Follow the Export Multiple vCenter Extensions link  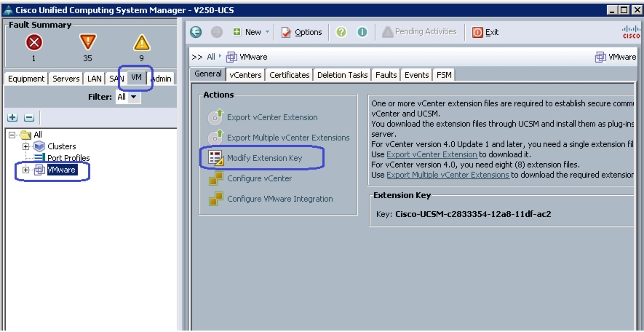coord(448,175)
